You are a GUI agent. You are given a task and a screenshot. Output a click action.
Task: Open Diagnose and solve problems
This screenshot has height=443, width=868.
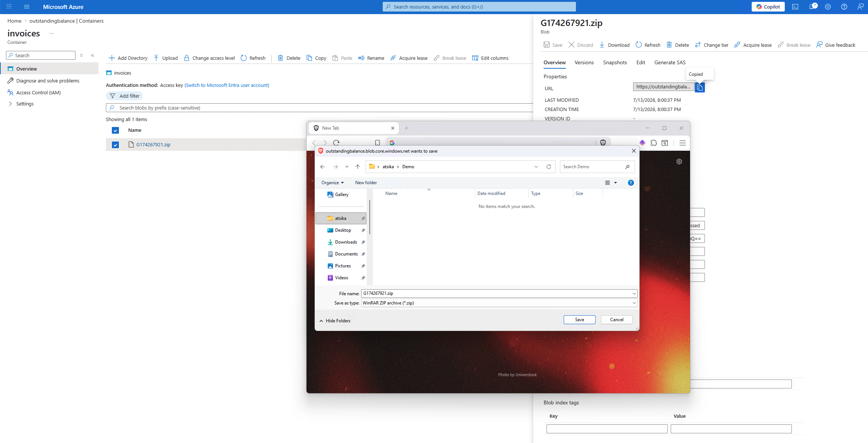(x=48, y=81)
